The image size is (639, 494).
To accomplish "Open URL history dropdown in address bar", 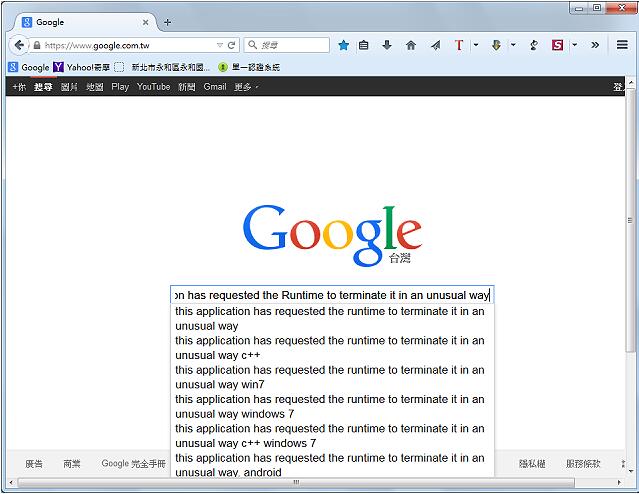I will pos(220,45).
